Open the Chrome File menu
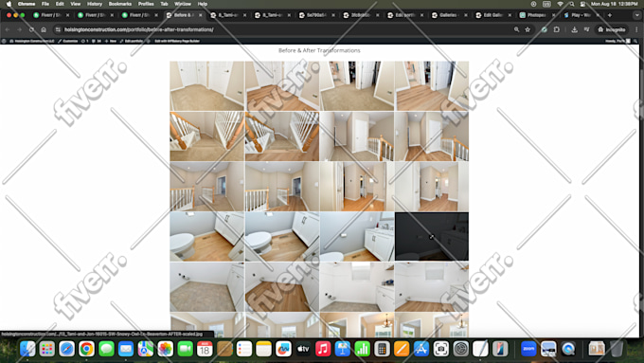This screenshot has width=644, height=363. (x=45, y=4)
